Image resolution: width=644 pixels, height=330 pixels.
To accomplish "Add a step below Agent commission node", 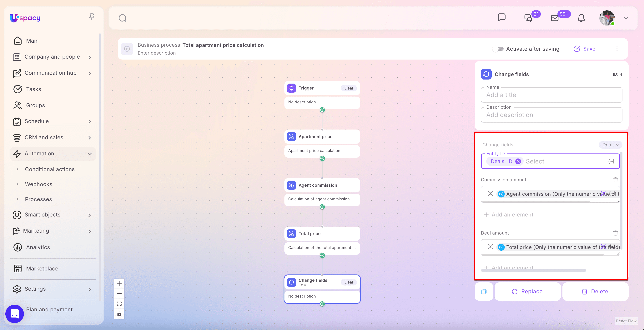I will (x=322, y=207).
